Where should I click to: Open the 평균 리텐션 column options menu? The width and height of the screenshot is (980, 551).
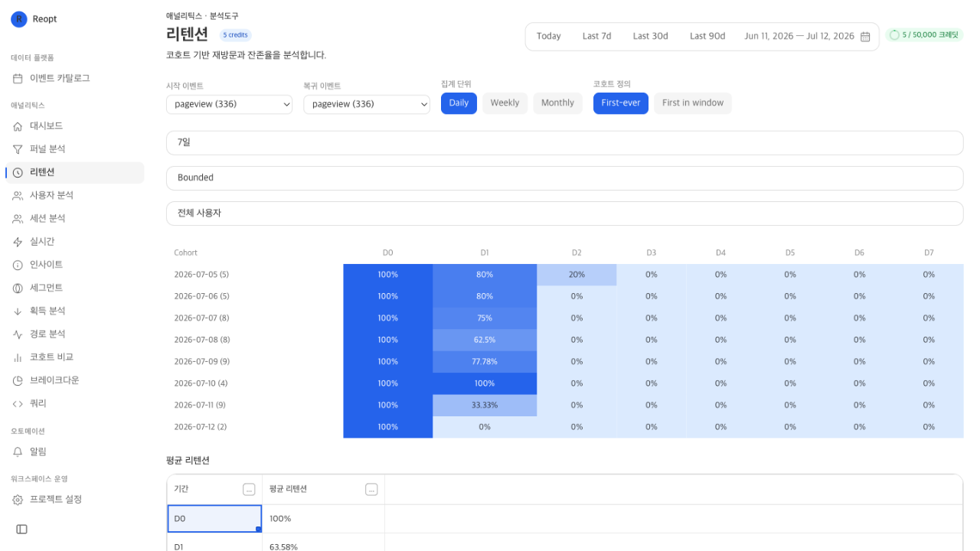[x=371, y=490]
